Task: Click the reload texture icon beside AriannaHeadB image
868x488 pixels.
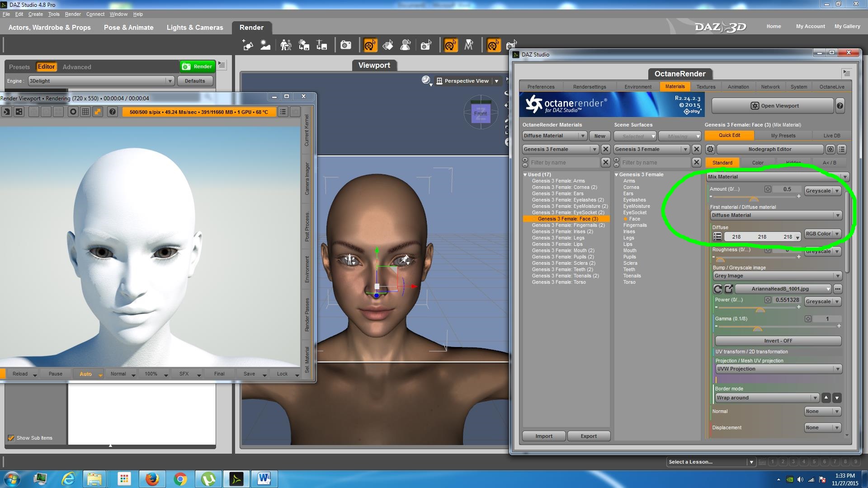Action: [x=718, y=289]
